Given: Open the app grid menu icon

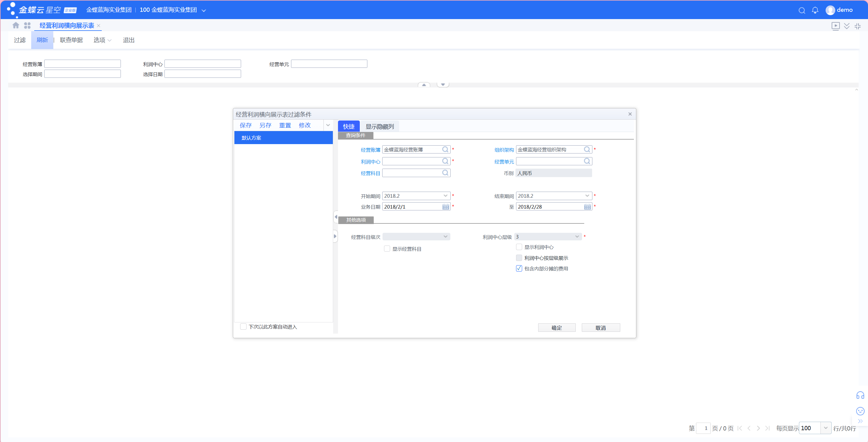Looking at the screenshot, I should pyautogui.click(x=27, y=25).
